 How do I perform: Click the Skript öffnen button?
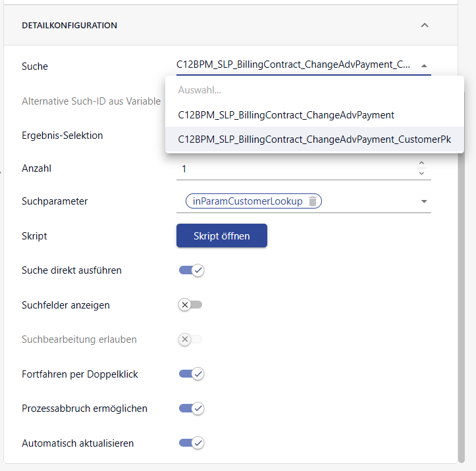(222, 235)
